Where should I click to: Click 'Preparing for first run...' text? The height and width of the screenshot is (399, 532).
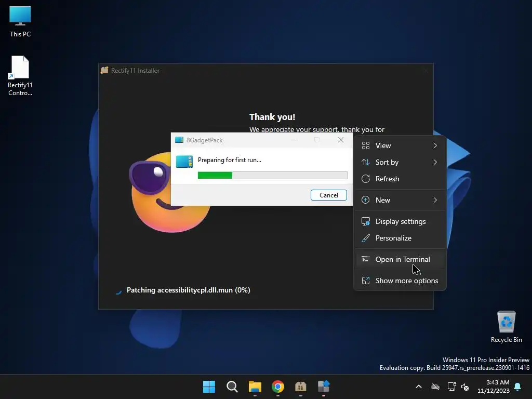coord(229,160)
